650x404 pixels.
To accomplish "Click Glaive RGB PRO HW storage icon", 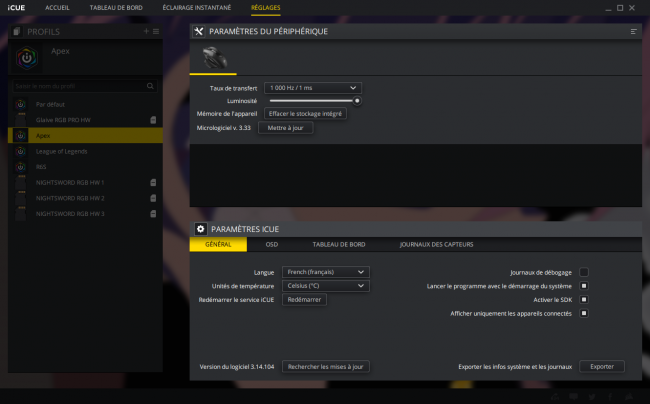I will tap(153, 120).
